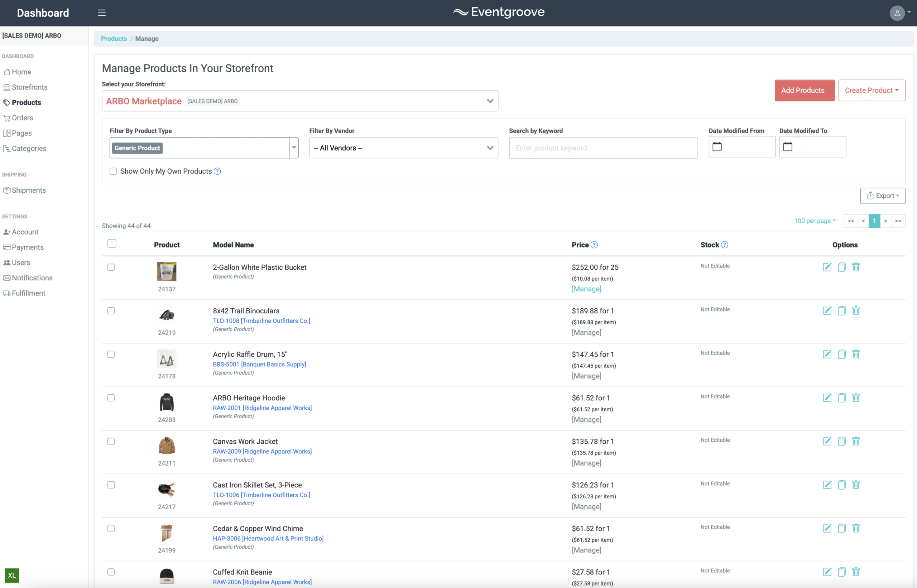Edit the Cedar & Copper Wind Chime product

(x=827, y=528)
